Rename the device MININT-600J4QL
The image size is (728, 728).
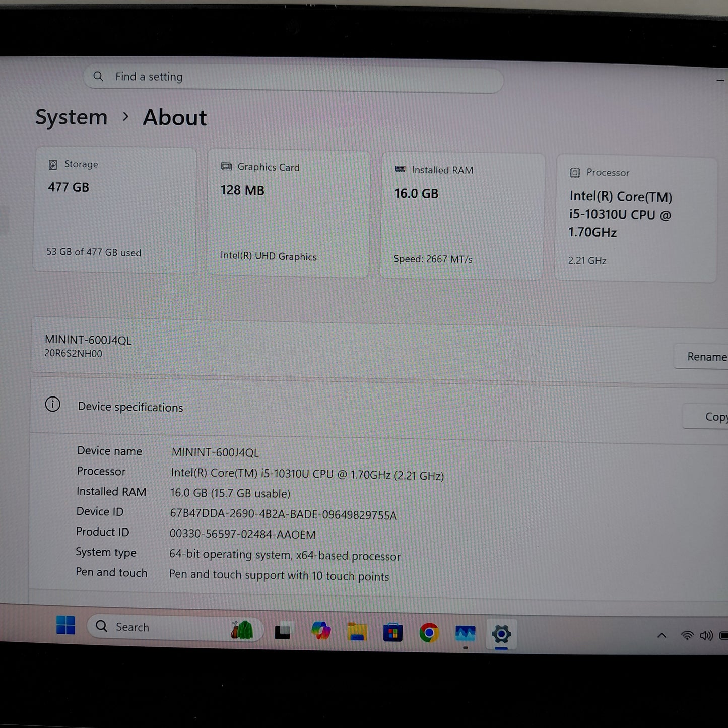point(707,356)
